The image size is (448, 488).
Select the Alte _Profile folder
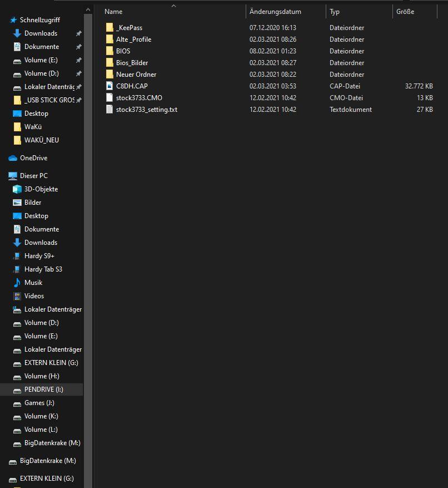coord(134,40)
